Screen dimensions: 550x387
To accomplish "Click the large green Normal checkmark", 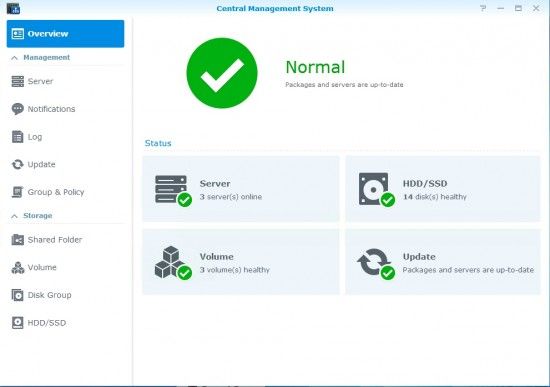I will (x=222, y=73).
